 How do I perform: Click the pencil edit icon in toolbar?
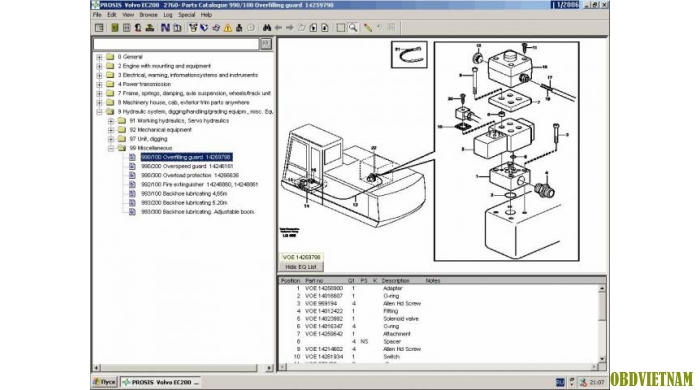tap(367, 28)
